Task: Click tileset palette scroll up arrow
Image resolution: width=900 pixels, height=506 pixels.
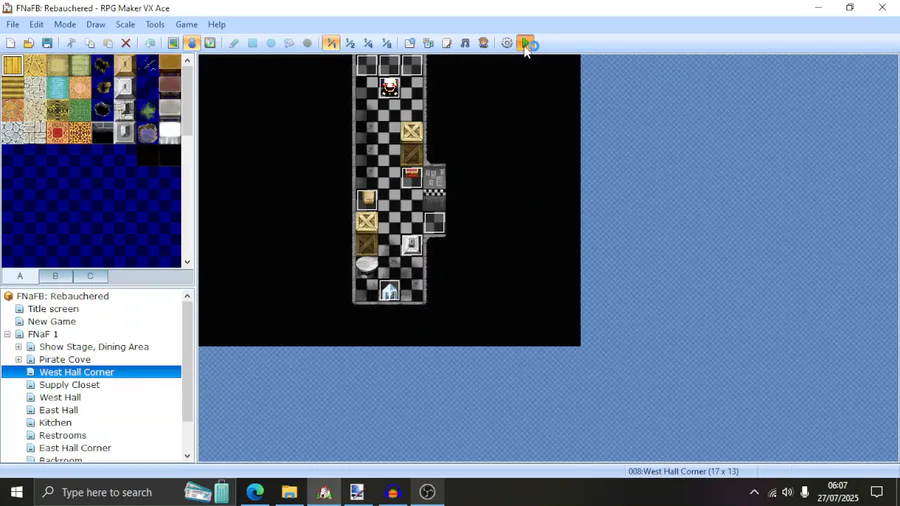Action: point(188,60)
